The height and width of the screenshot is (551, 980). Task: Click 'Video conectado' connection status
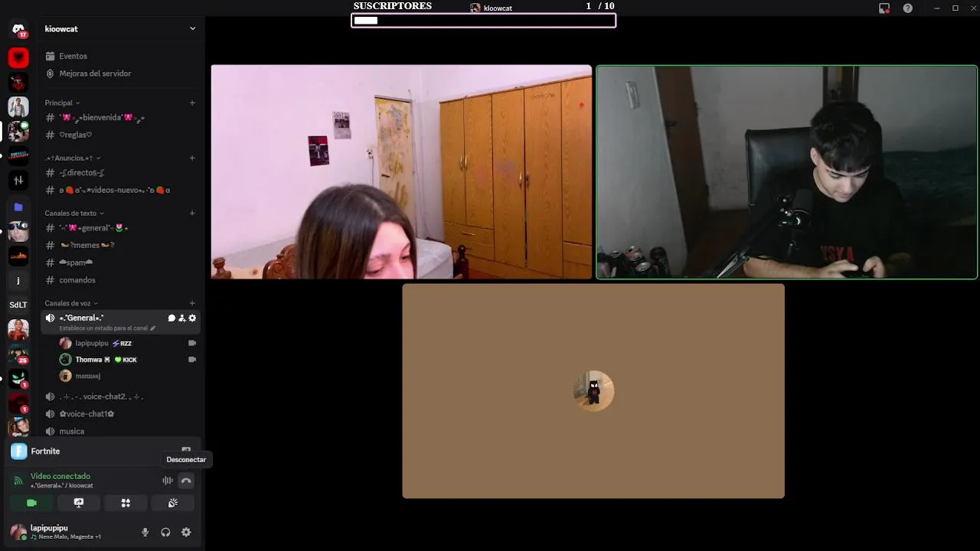60,476
